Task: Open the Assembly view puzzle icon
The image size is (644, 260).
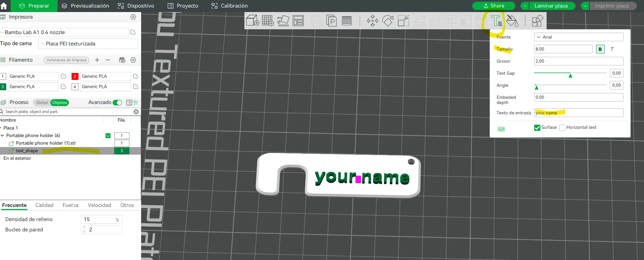Action: pyautogui.click(x=537, y=21)
